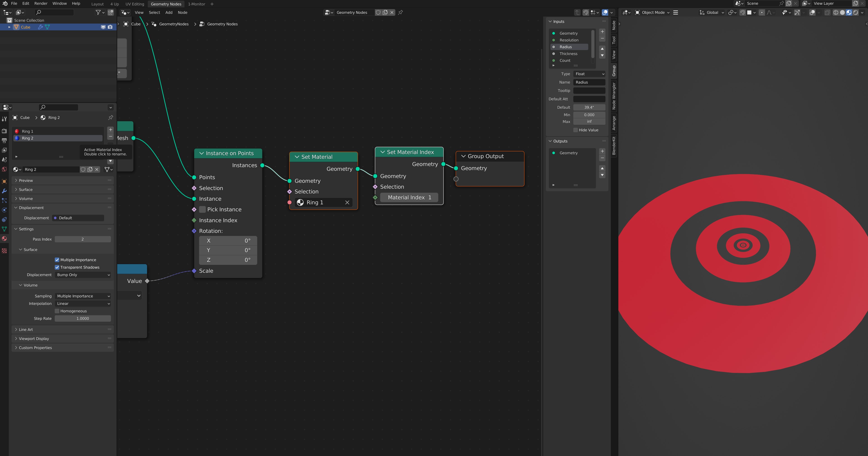
Task: Open the Tool properties tab icon
Action: (4, 119)
